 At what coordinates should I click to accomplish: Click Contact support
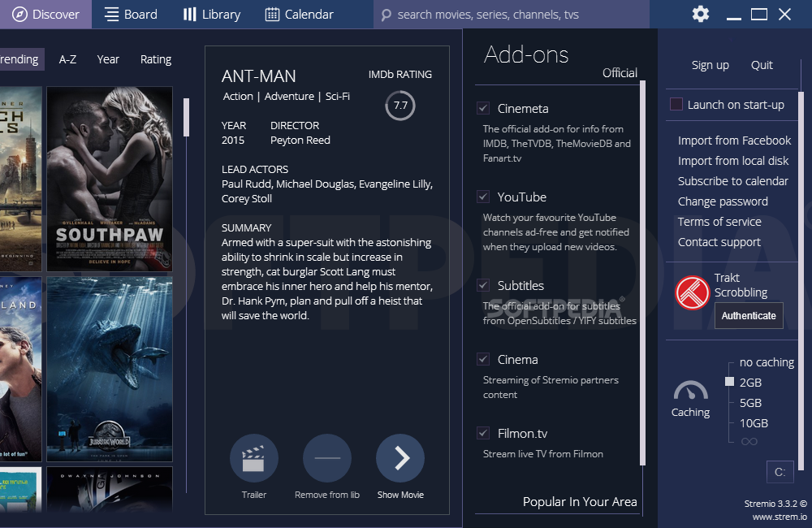click(719, 242)
